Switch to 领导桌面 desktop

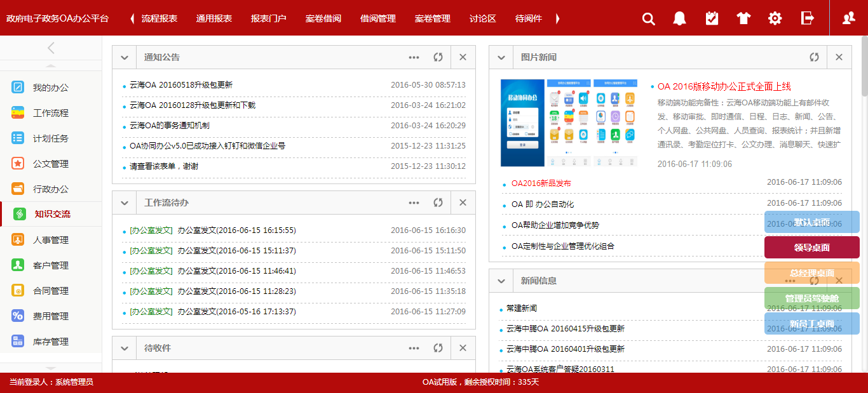tap(812, 248)
